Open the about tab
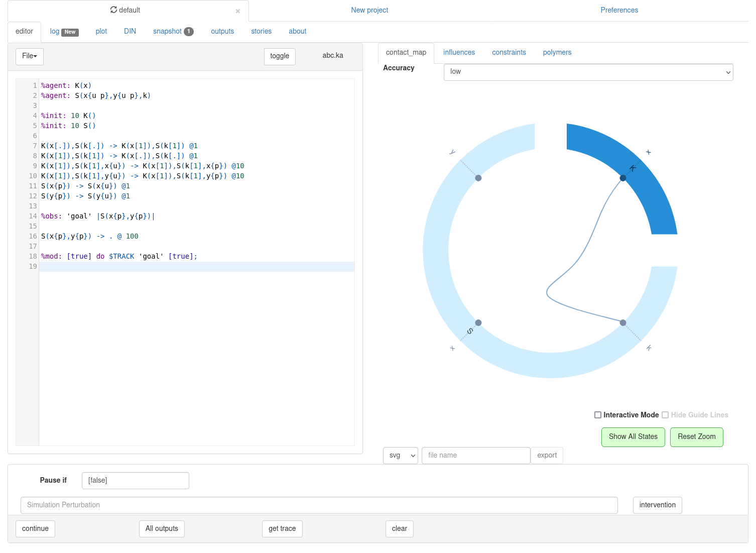756x553 pixels. pyautogui.click(x=298, y=31)
